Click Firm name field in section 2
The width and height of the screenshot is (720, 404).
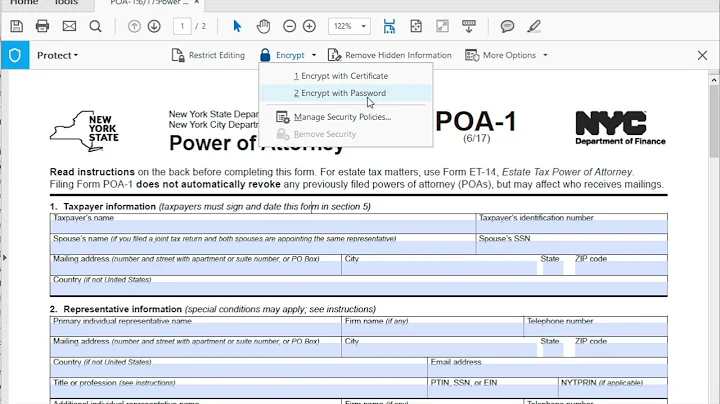(x=432, y=329)
